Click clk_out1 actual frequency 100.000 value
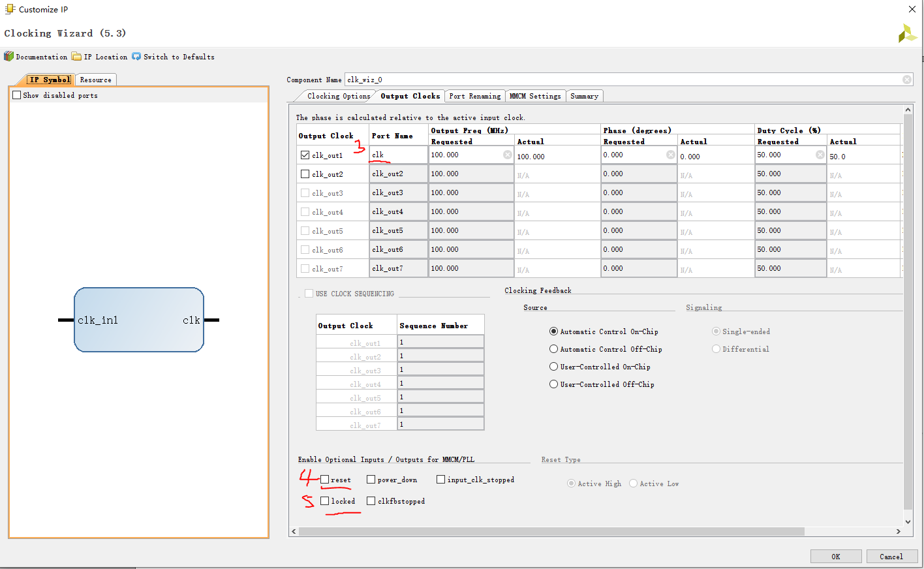Screen dimensions: 924x569 531,157
